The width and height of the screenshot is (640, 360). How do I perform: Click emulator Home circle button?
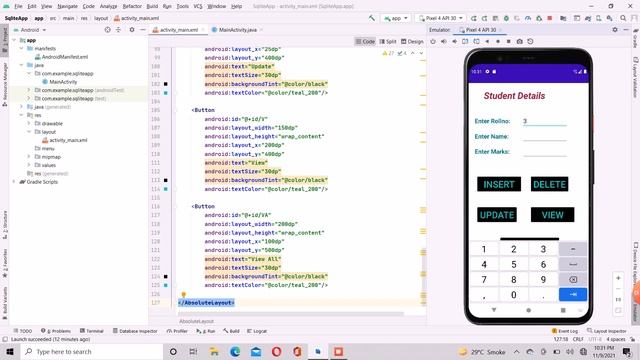[498, 41]
